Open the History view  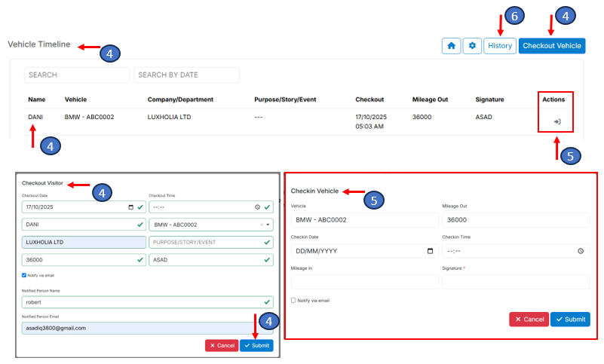pos(499,46)
